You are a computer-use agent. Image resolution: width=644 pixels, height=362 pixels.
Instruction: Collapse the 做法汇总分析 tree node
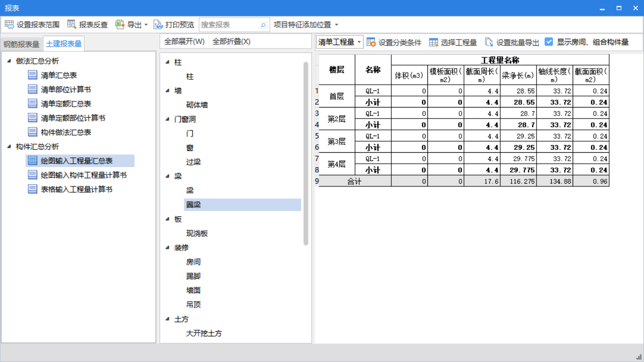pyautogui.click(x=9, y=61)
